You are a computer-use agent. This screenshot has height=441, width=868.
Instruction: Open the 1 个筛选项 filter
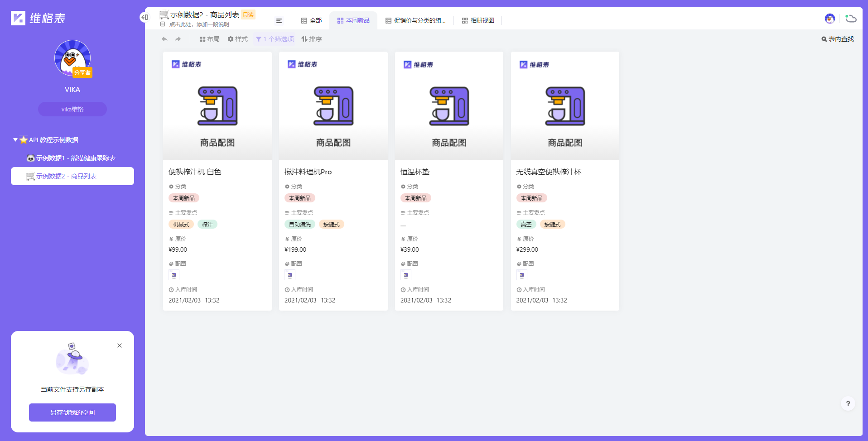pos(275,39)
